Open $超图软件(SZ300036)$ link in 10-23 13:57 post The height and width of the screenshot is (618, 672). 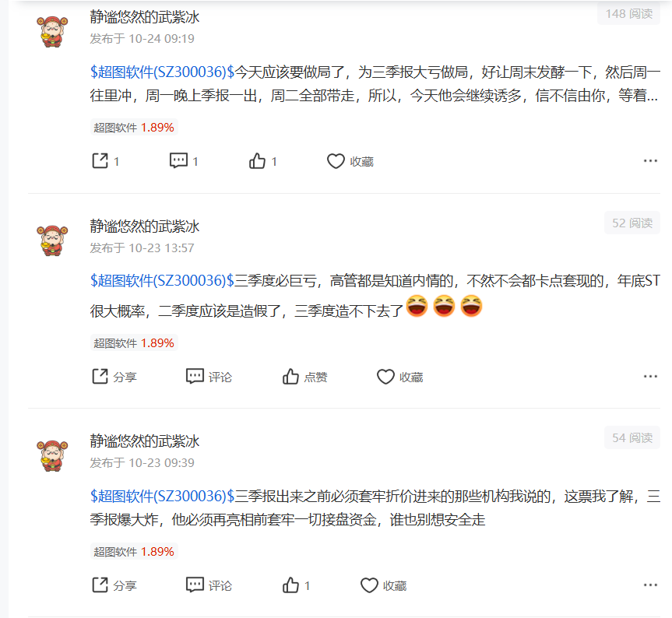162,281
